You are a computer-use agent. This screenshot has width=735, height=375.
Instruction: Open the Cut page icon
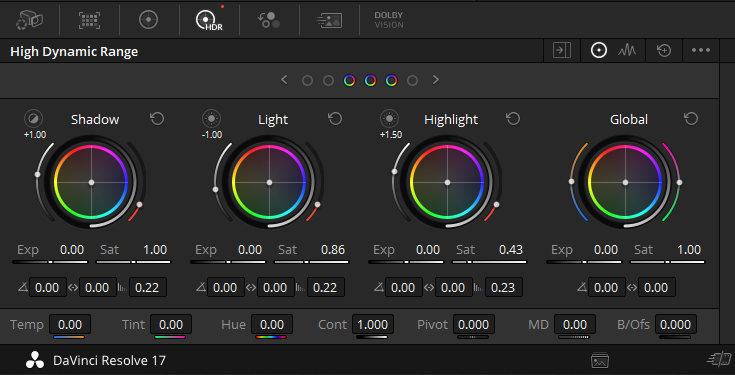click(720, 360)
